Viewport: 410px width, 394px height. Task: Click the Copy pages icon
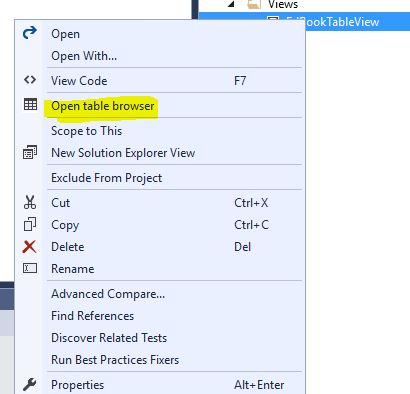tap(30, 224)
